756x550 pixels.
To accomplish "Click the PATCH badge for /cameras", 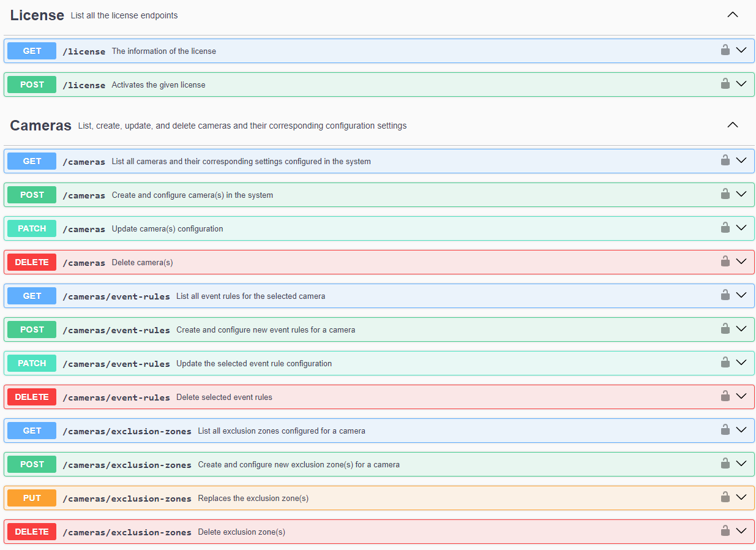I will (x=32, y=228).
